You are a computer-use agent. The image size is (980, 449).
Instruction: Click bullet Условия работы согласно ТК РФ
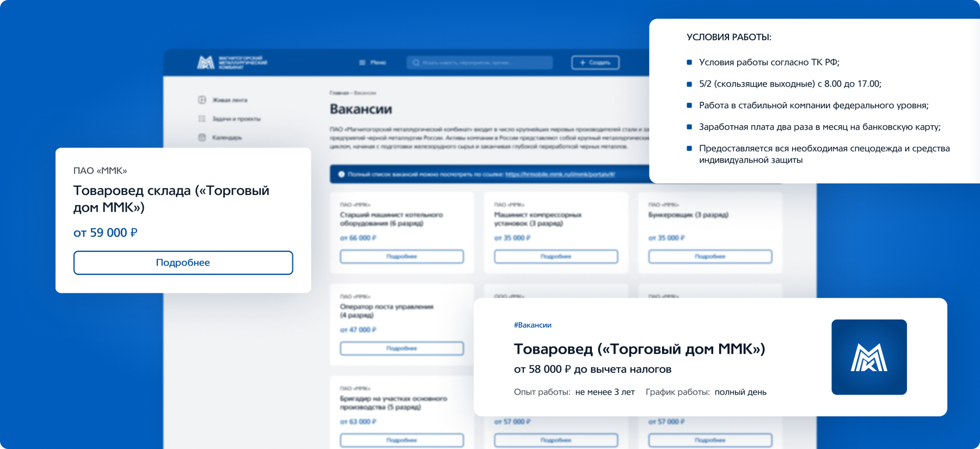click(x=769, y=62)
